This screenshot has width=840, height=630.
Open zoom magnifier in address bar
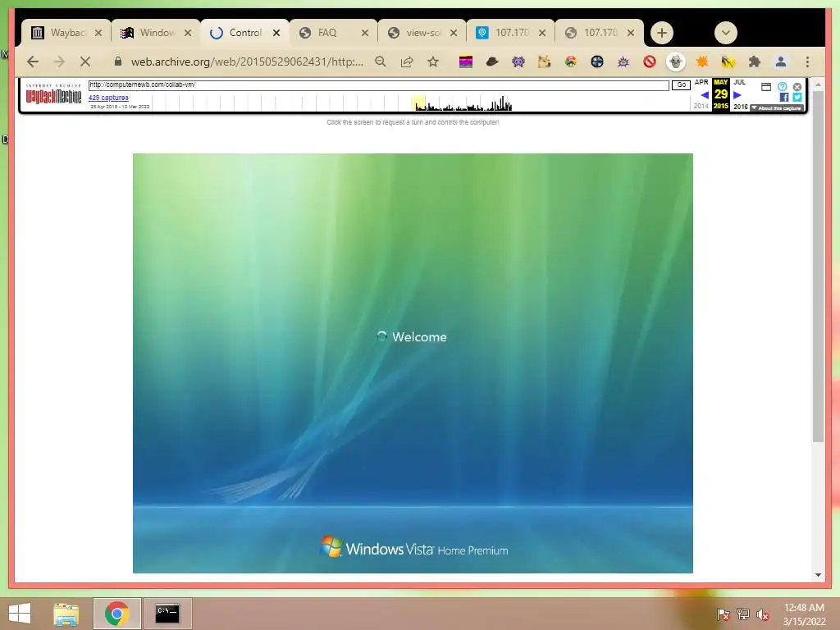(x=381, y=62)
